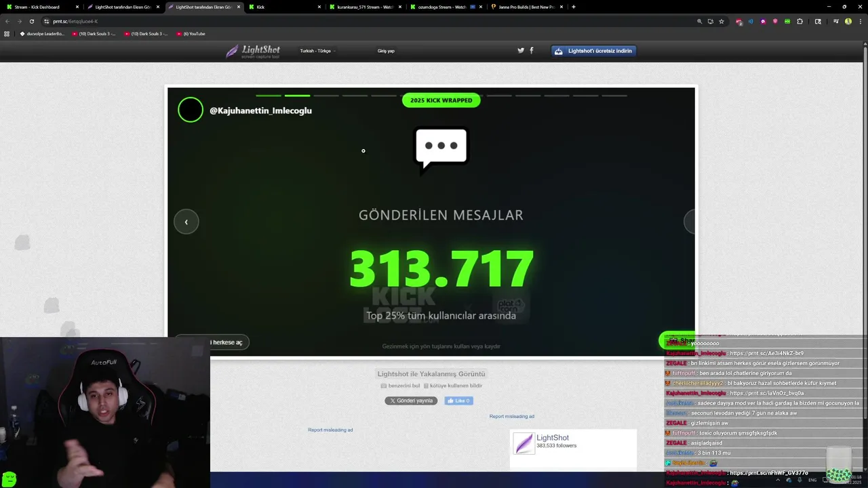Open chat link prnt.sc/Ae3i4NkZ-br9
Screen dimensions: 868x488
tap(766, 353)
